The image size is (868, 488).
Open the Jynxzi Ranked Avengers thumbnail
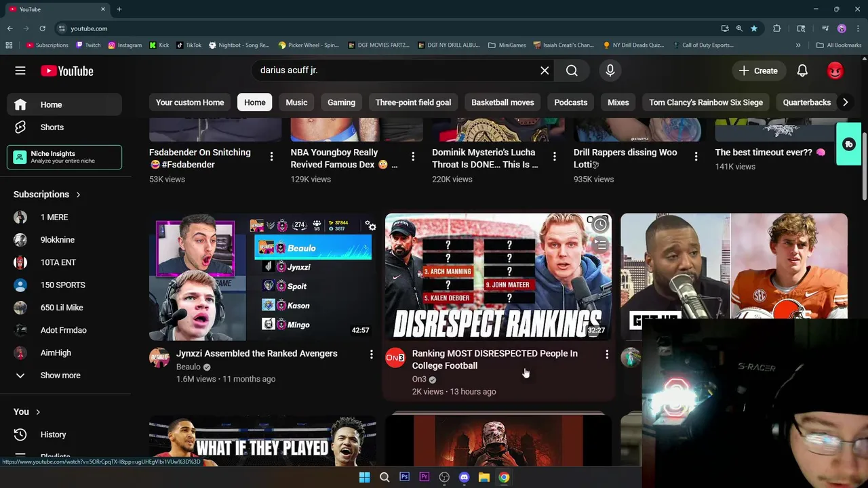pyautogui.click(x=262, y=277)
